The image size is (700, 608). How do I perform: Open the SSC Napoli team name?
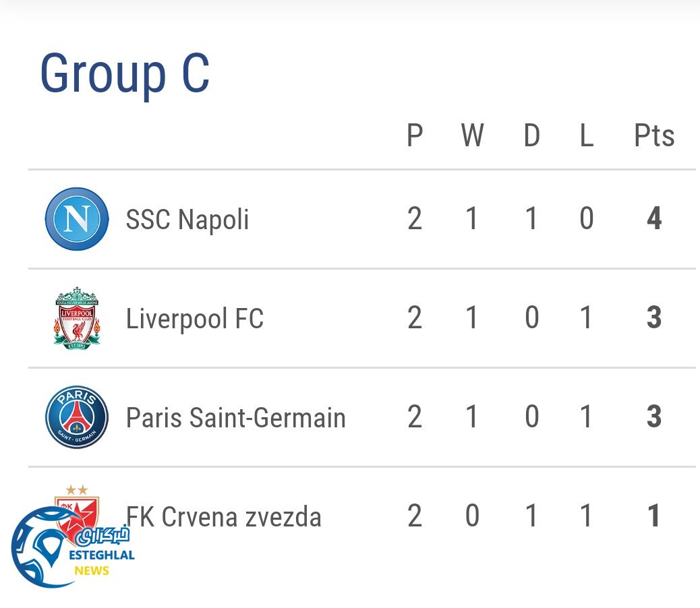pyautogui.click(x=187, y=220)
